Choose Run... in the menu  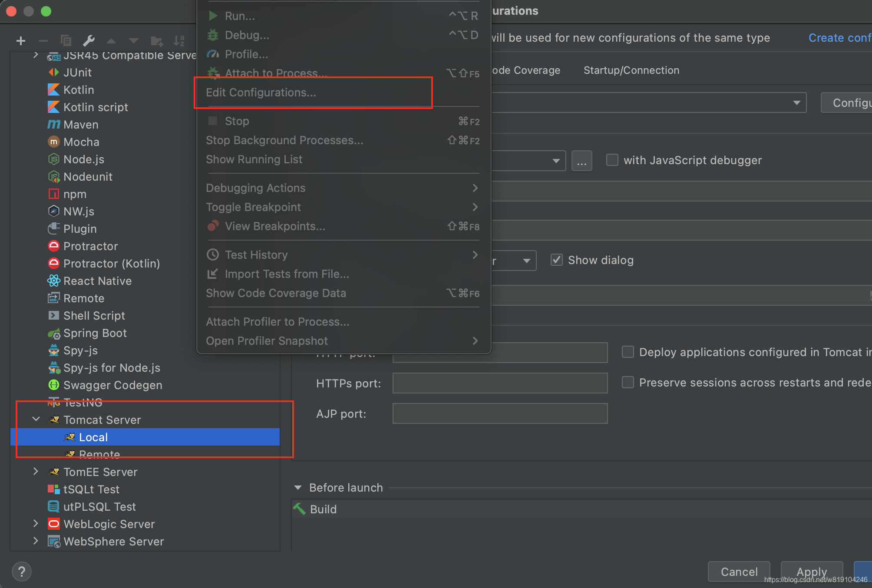(344, 16)
